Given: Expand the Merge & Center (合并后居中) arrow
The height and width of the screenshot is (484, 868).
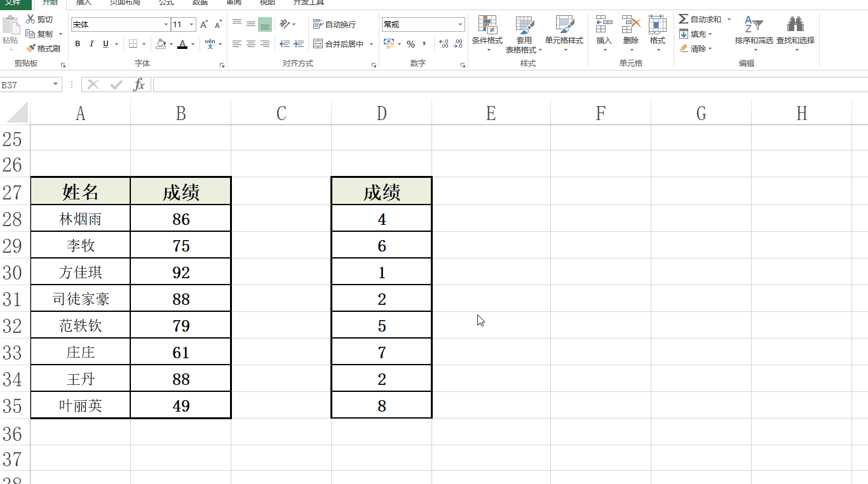Looking at the screenshot, I should click(371, 44).
